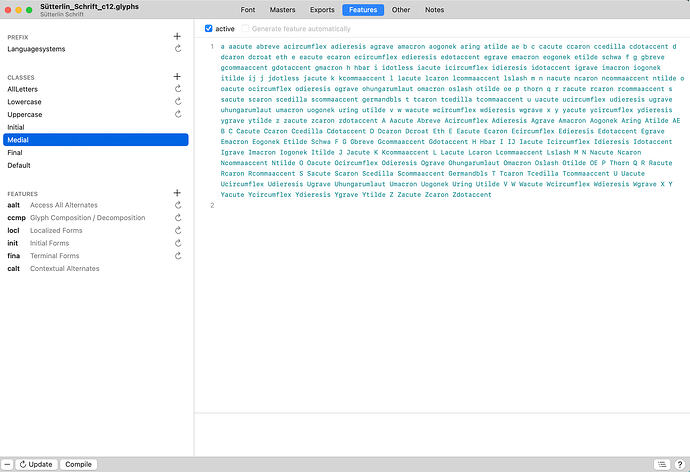Switch to the Font tab
Image resolution: width=690 pixels, height=472 pixels.
point(248,10)
